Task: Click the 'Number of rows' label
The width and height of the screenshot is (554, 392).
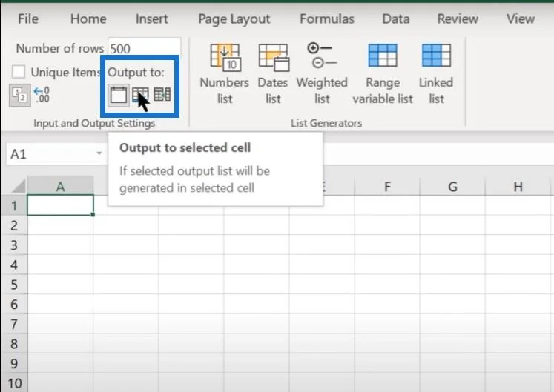Action: point(60,48)
